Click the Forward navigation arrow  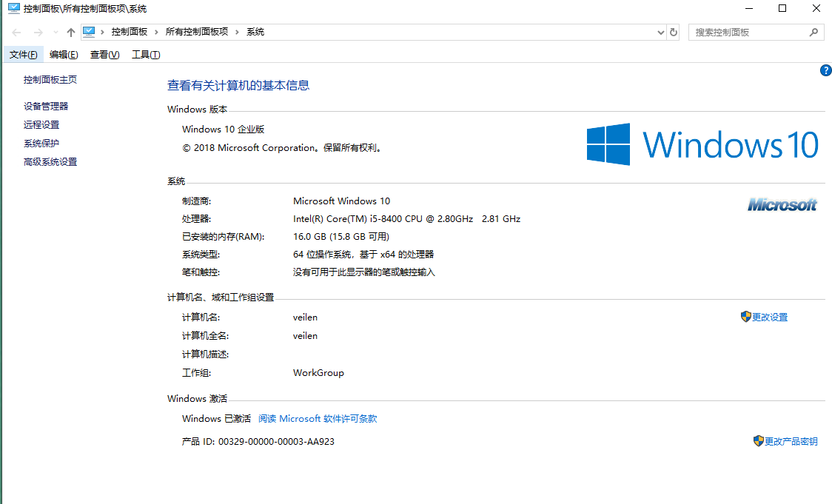[38, 33]
